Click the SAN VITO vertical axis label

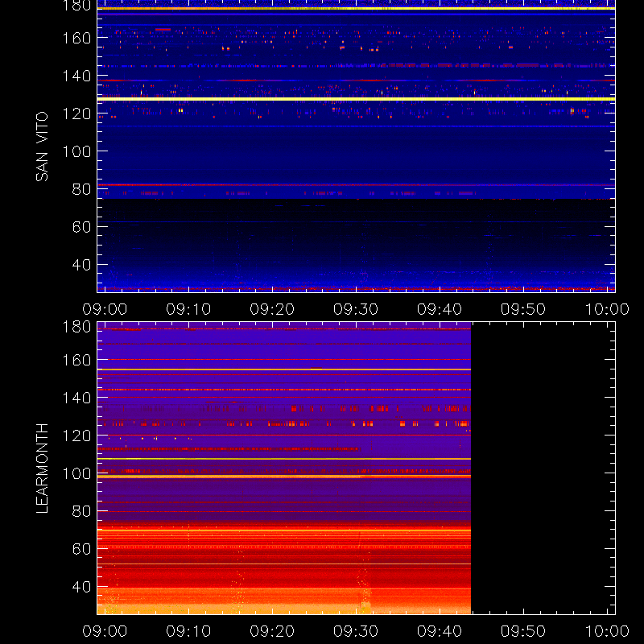pos(43,147)
